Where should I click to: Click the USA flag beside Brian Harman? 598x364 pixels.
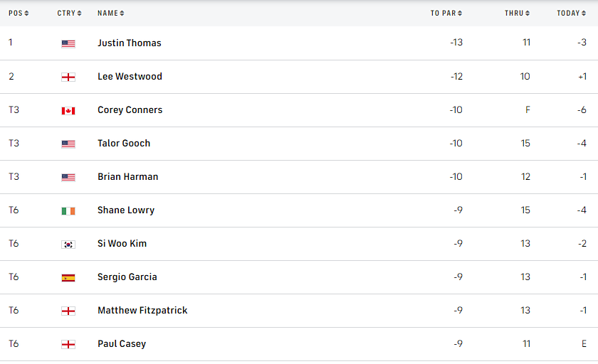click(x=68, y=177)
